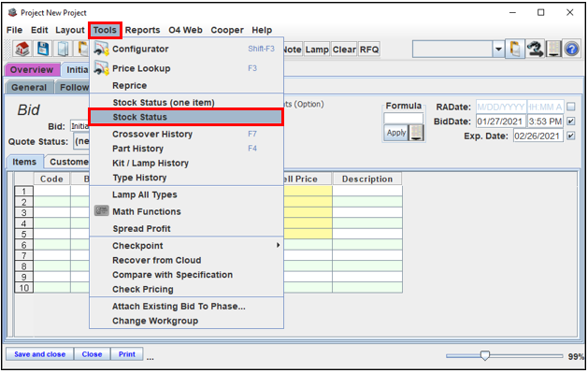This screenshot has width=588, height=373.
Task: Click the RADate date field
Action: point(501,107)
